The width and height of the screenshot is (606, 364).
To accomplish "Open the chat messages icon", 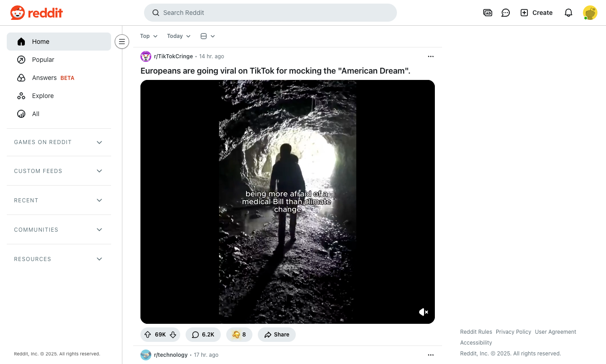I will [506, 13].
